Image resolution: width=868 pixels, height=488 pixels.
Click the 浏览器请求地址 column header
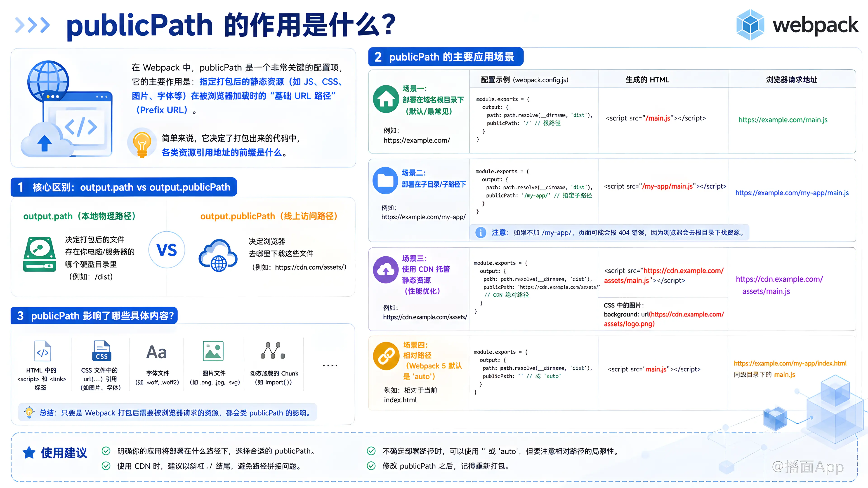792,80
